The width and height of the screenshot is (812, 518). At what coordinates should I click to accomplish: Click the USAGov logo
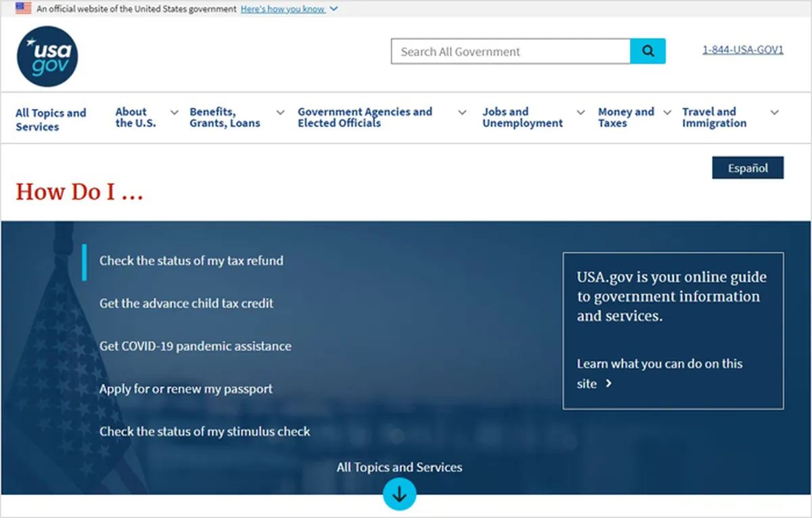tap(47, 56)
